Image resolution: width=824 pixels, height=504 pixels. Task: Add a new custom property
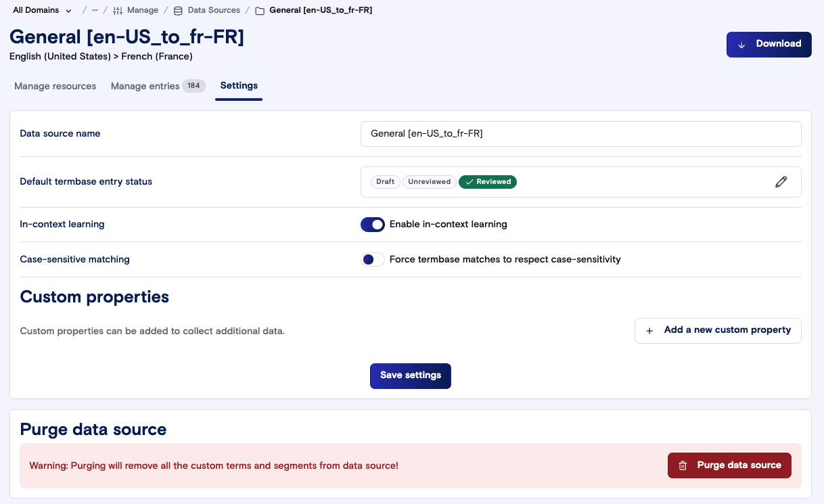[x=718, y=331]
